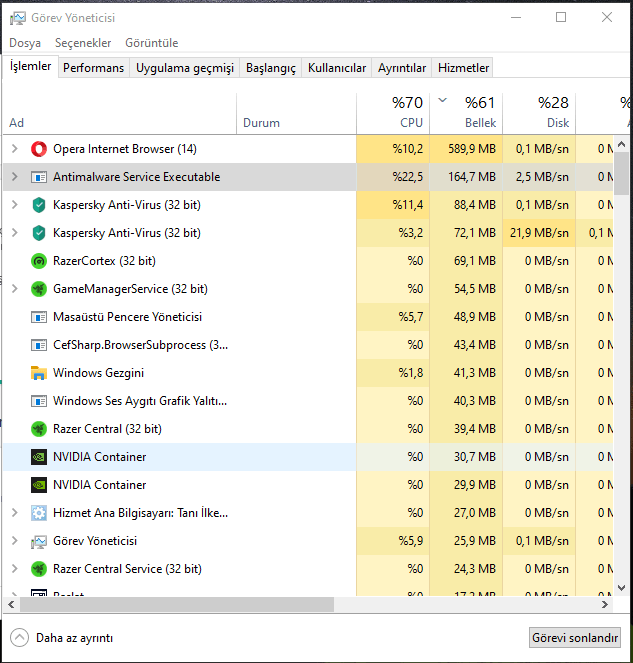Click the Görev Yöneticisi process row icon
This screenshot has height=663, width=633.
[x=39, y=541]
